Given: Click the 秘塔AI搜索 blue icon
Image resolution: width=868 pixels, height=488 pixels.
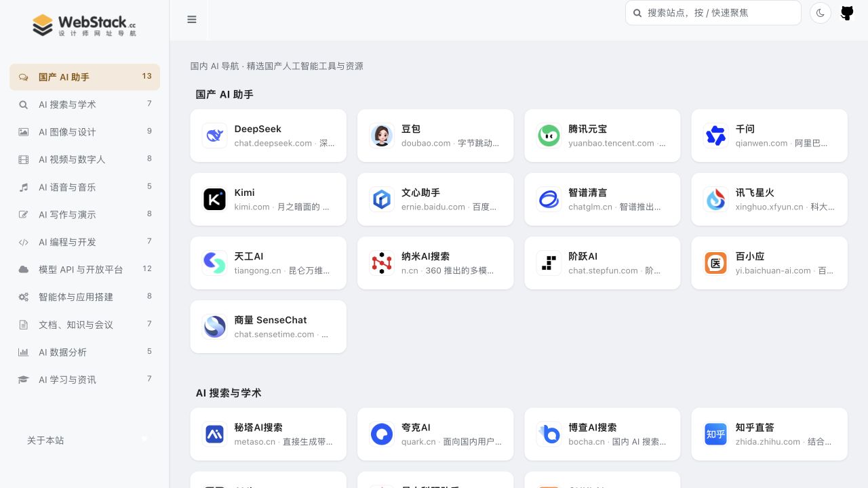Looking at the screenshot, I should tap(214, 434).
